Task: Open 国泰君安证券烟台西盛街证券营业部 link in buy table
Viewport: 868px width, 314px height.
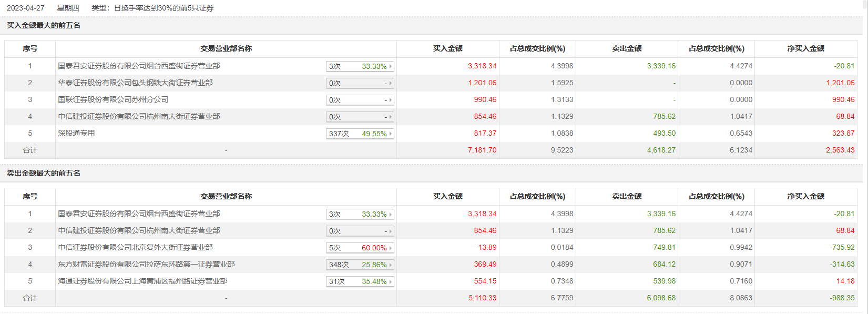Action: tap(139, 66)
